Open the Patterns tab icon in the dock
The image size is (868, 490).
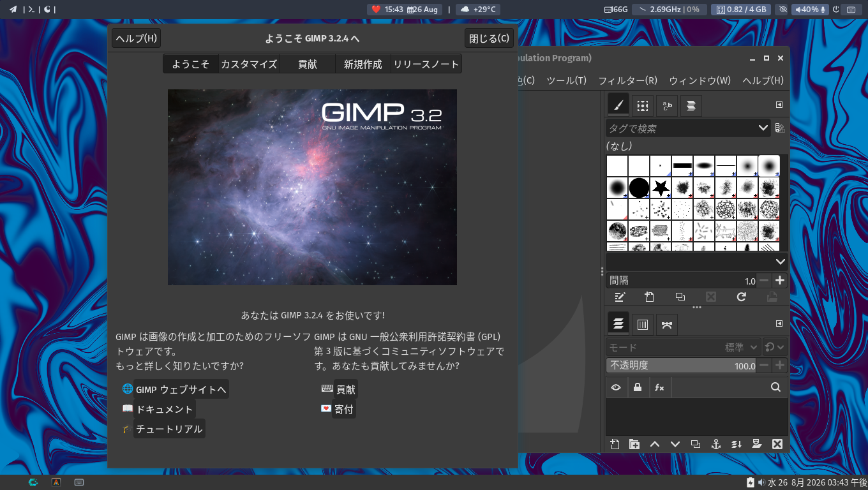(x=643, y=106)
